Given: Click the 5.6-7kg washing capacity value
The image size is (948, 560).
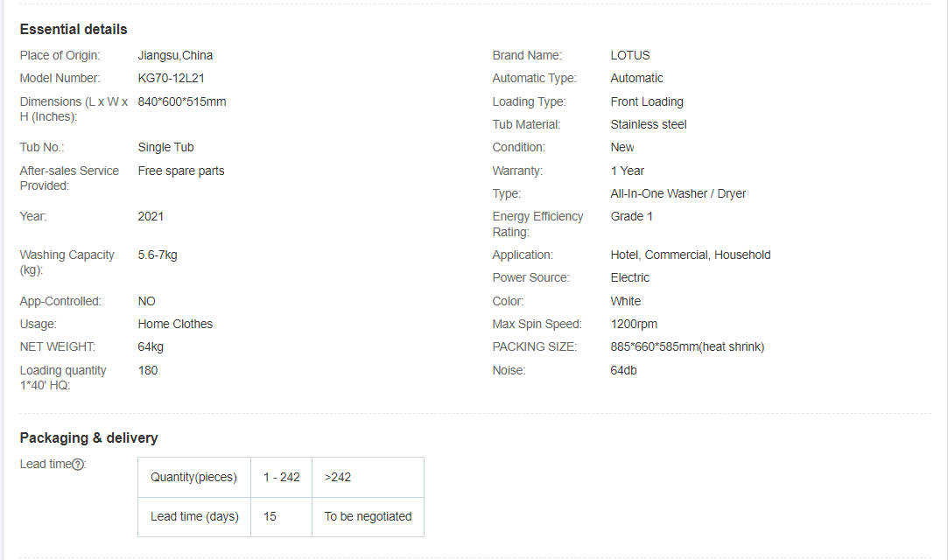Looking at the screenshot, I should point(158,255).
